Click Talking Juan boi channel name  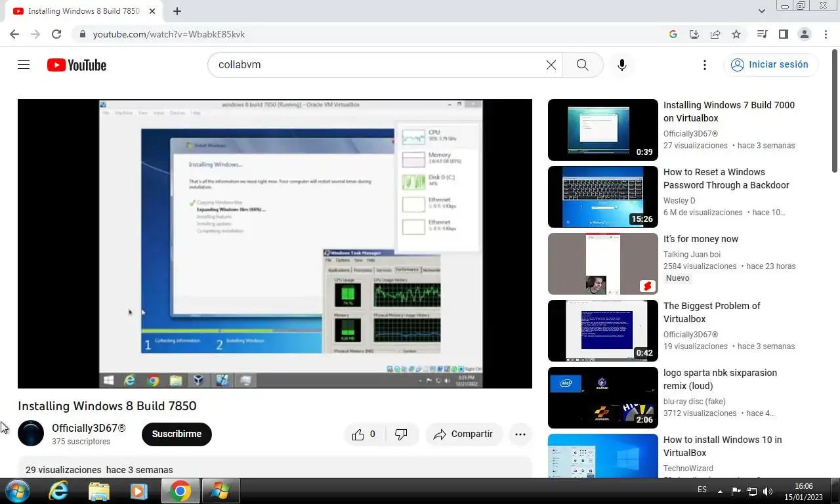tap(692, 255)
